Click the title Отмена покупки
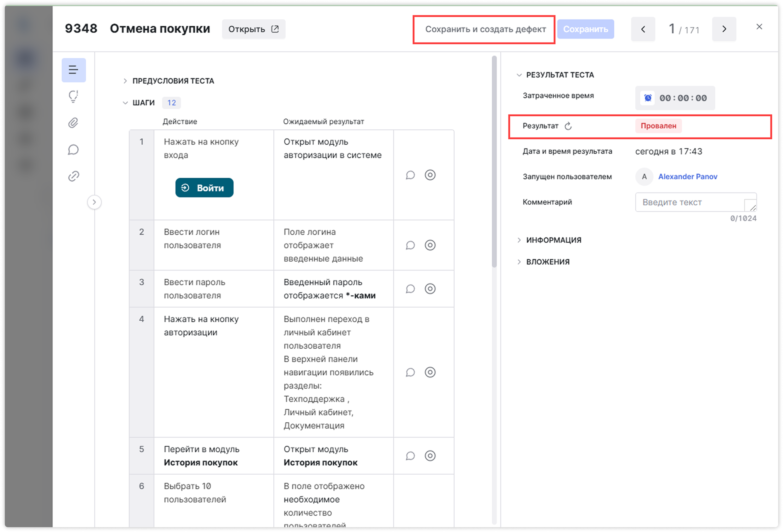 coord(160,29)
